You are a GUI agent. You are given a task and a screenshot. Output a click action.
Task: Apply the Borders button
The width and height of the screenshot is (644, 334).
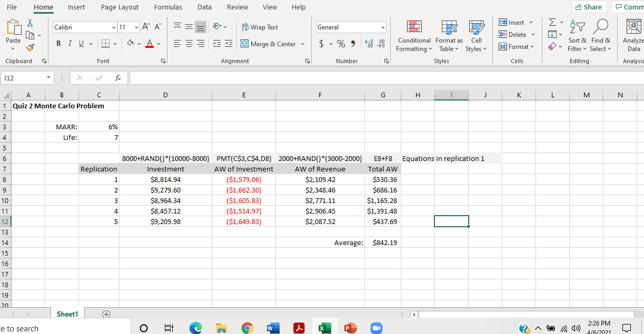coord(105,44)
